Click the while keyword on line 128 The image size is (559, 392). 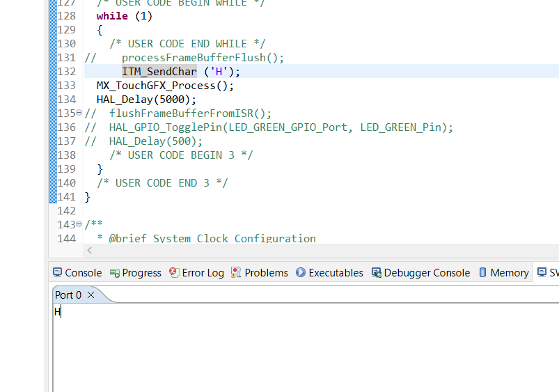click(x=112, y=16)
